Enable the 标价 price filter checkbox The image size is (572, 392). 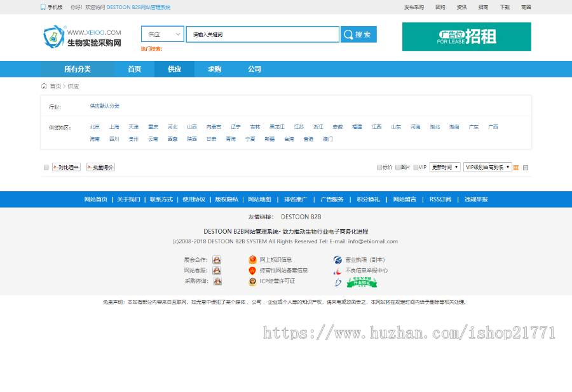point(379,166)
